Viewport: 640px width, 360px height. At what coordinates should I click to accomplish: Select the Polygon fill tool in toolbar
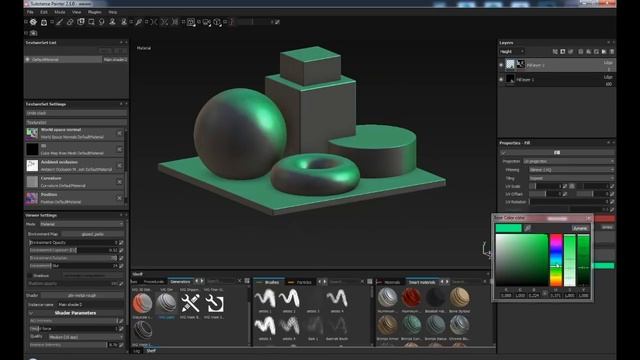[x=91, y=22]
